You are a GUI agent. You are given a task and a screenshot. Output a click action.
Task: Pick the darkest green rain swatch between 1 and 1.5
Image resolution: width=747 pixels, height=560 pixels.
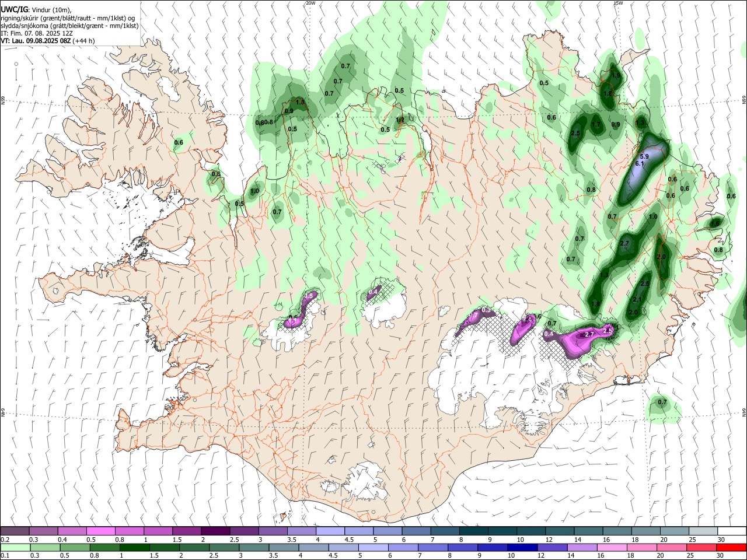coord(134,547)
